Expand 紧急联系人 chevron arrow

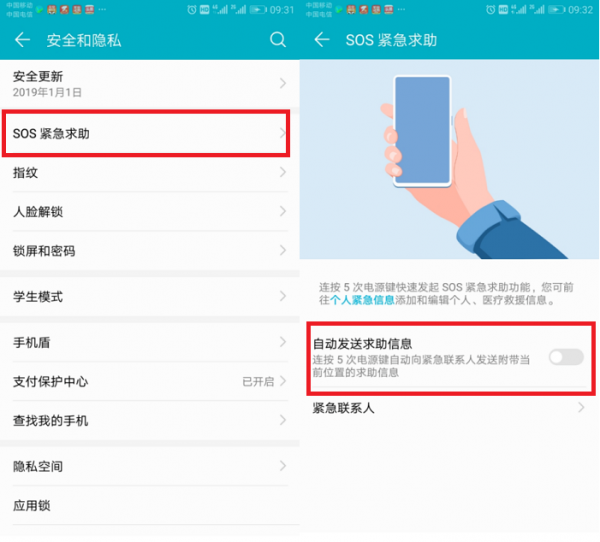tap(582, 408)
